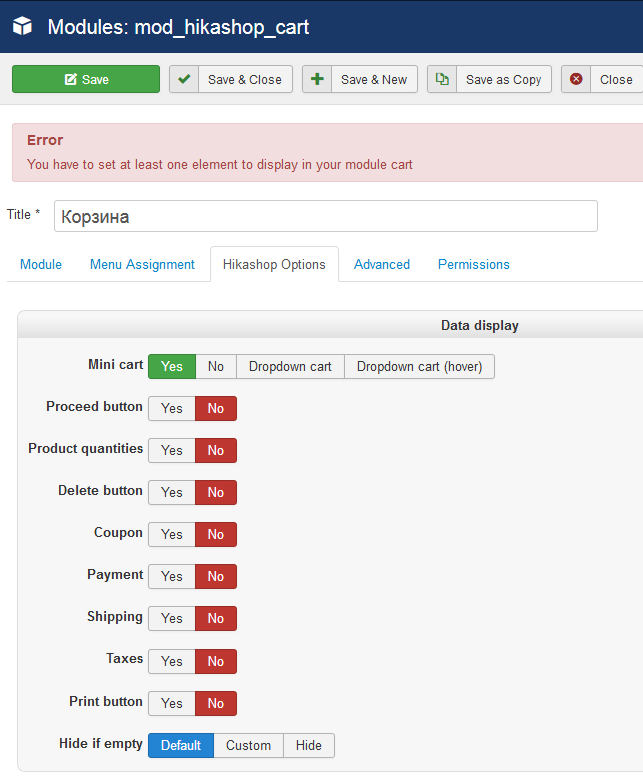Switch to the Module tab
This screenshot has height=782, width=643.
pos(41,264)
